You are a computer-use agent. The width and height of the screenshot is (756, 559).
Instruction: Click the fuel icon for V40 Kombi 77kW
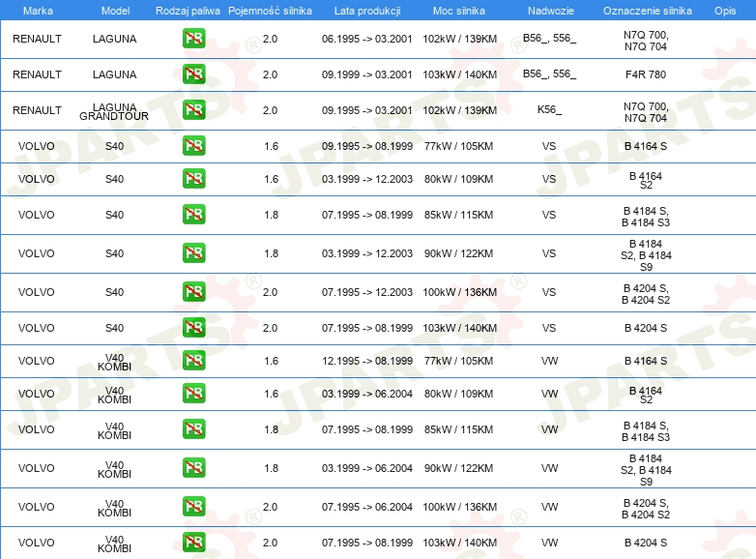coord(193,360)
